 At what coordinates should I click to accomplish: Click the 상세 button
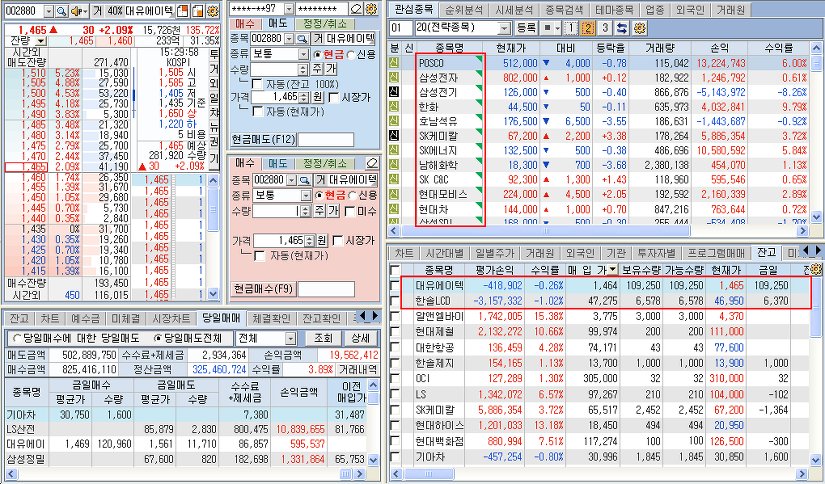click(360, 338)
